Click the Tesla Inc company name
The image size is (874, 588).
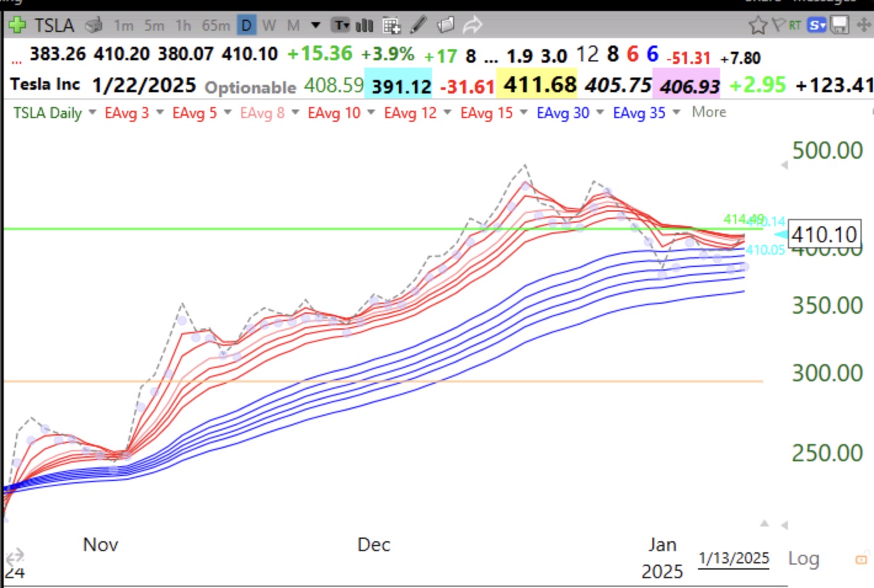pos(45,84)
